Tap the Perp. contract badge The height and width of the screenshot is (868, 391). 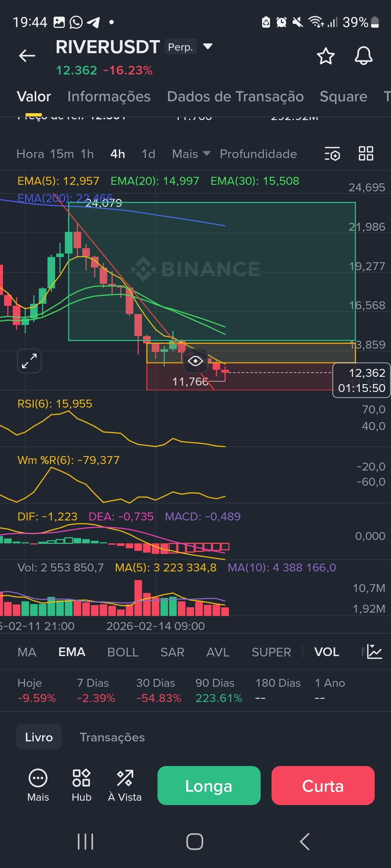[181, 47]
